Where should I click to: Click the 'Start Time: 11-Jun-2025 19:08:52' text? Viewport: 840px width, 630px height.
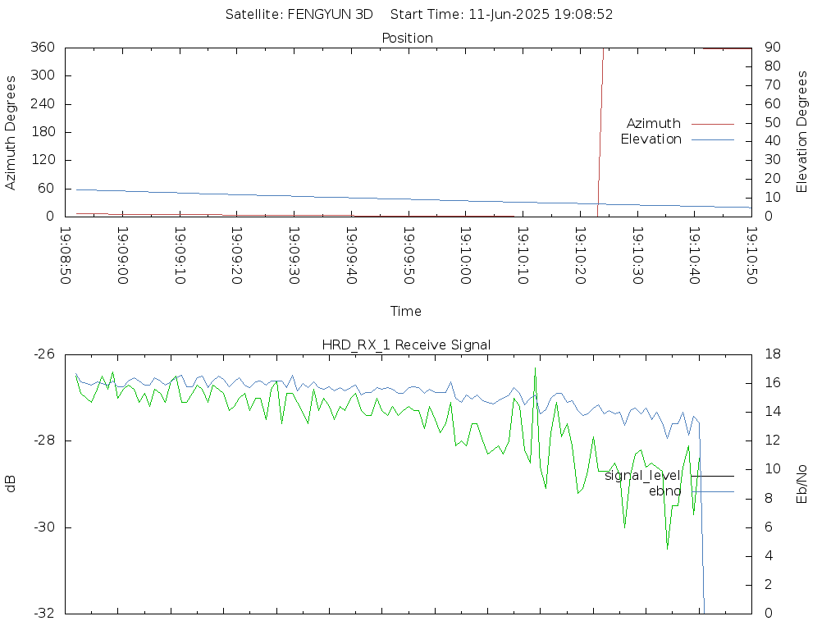tap(501, 15)
